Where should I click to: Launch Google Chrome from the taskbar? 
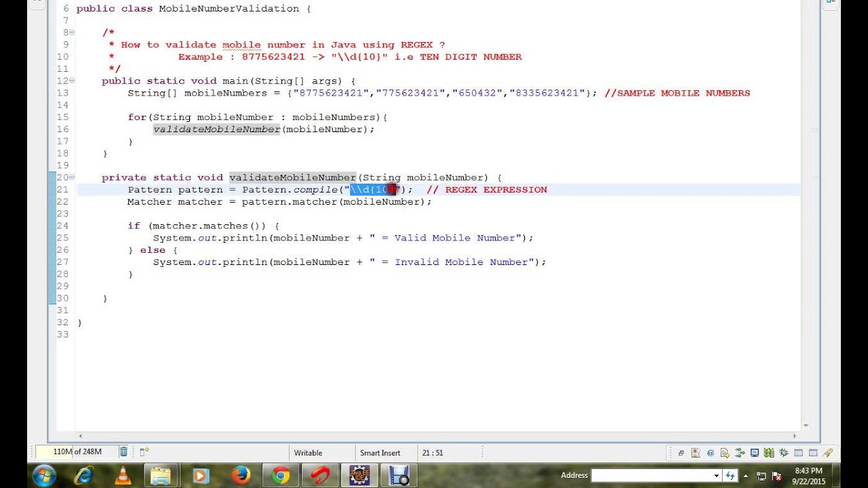[x=280, y=475]
